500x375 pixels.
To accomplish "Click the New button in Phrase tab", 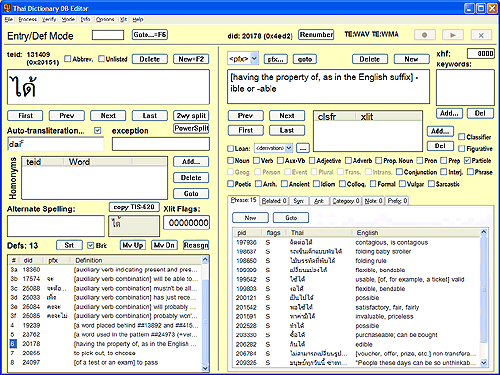I will tap(250, 218).
